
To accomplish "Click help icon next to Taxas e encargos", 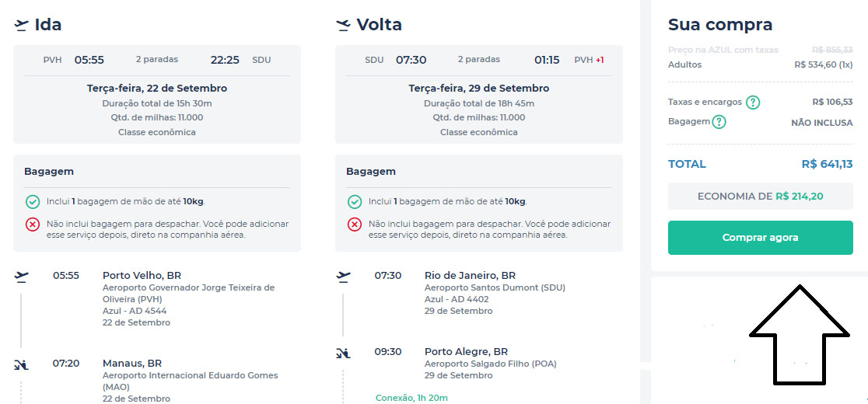I will [x=753, y=103].
